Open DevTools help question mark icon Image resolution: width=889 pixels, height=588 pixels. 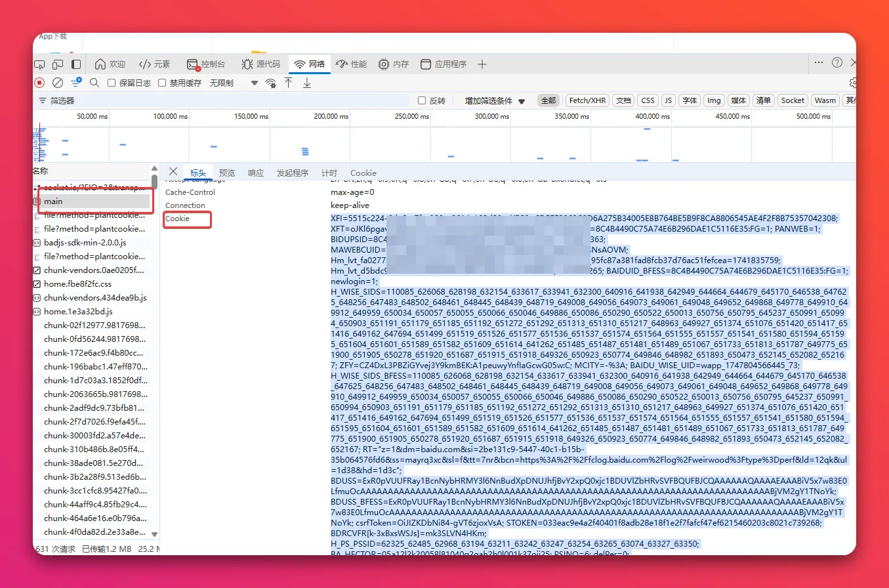pyautogui.click(x=837, y=63)
